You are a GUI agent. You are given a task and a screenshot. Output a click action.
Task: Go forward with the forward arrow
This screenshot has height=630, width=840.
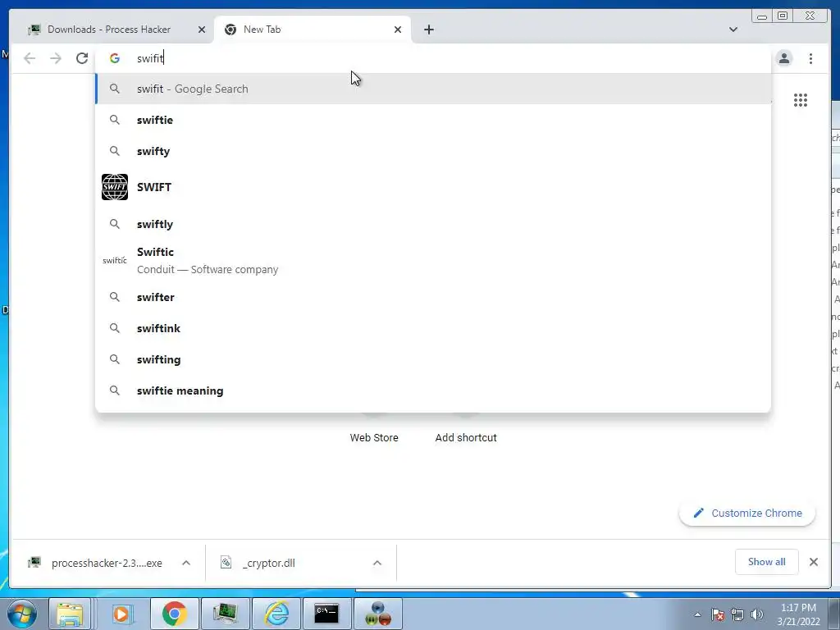pyautogui.click(x=56, y=58)
